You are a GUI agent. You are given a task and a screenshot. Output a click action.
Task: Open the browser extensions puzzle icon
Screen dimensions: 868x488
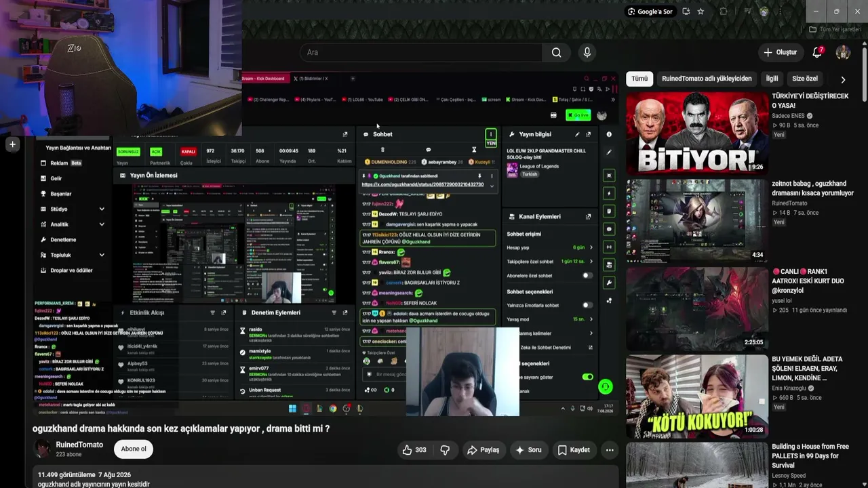tap(724, 12)
